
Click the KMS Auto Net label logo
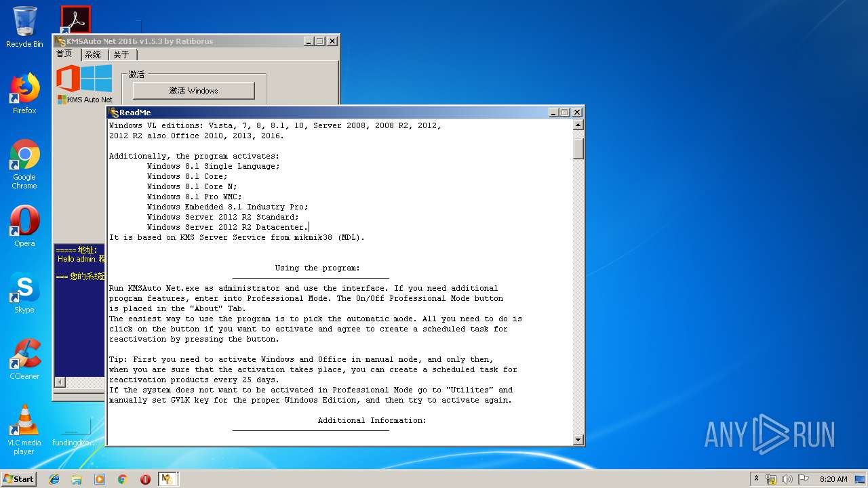(85, 100)
